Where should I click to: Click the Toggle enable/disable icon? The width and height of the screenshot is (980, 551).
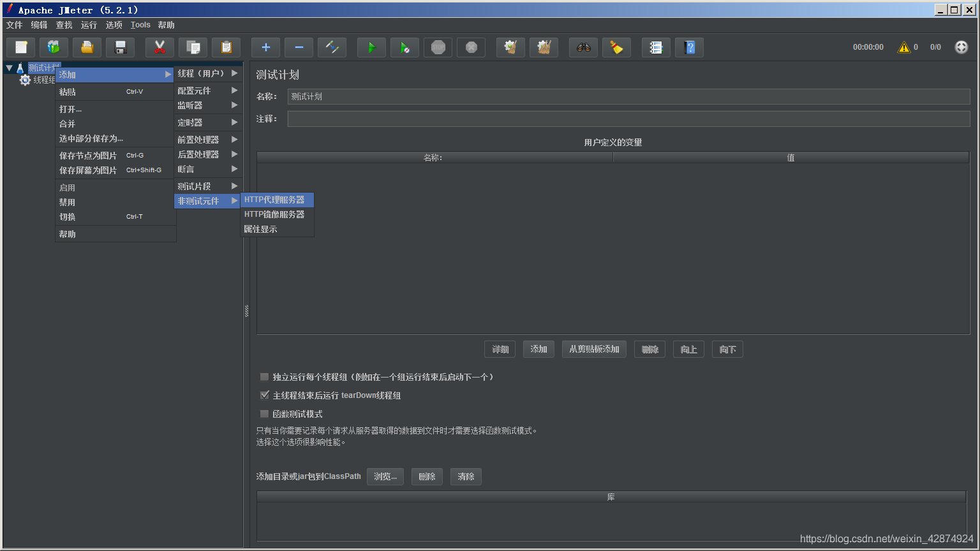332,47
